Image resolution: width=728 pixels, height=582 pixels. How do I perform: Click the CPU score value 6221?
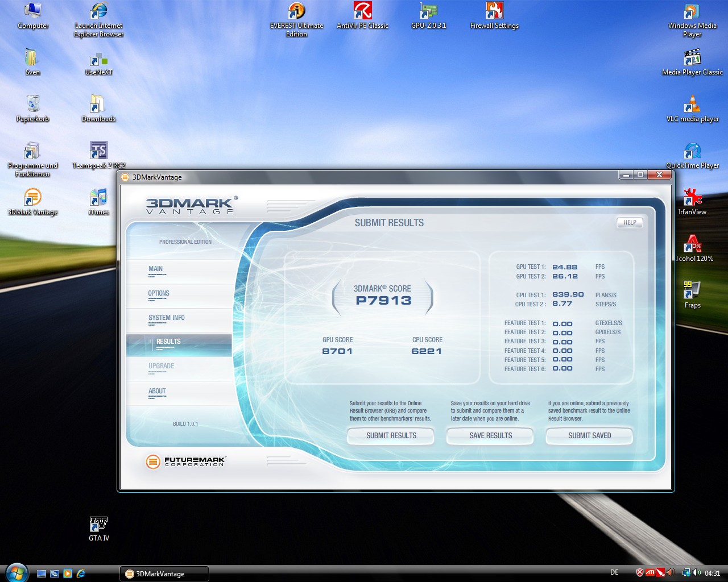coord(427,351)
